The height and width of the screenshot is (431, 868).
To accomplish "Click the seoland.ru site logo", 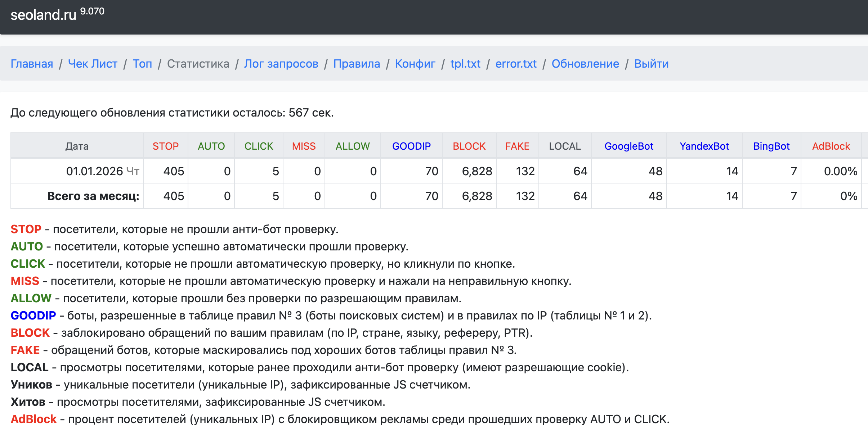I will pyautogui.click(x=43, y=15).
